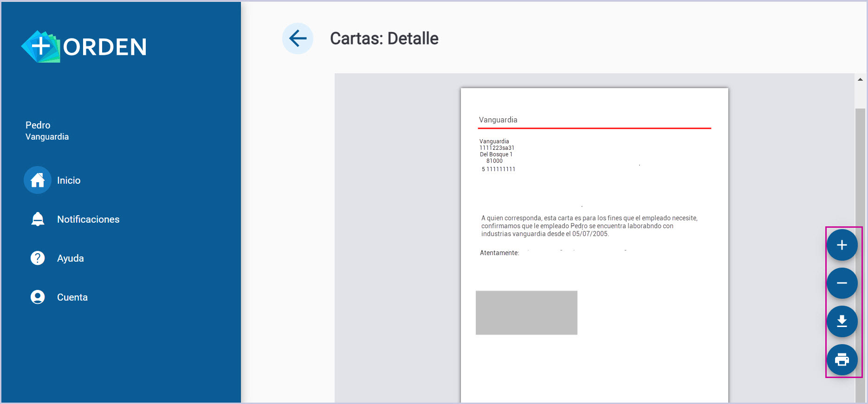This screenshot has height=404, width=868.
Task: Click the bell icon in the sidebar
Action: (x=38, y=219)
